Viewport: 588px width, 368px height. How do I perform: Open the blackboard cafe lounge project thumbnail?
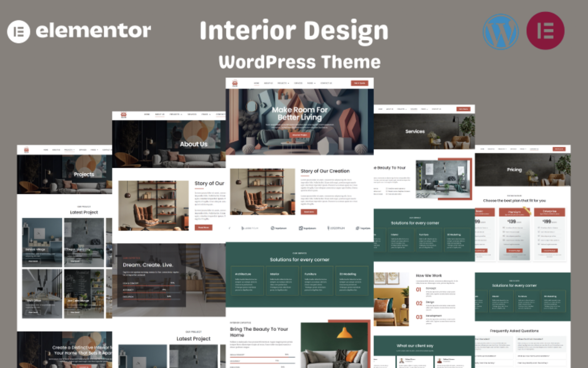coord(84,294)
